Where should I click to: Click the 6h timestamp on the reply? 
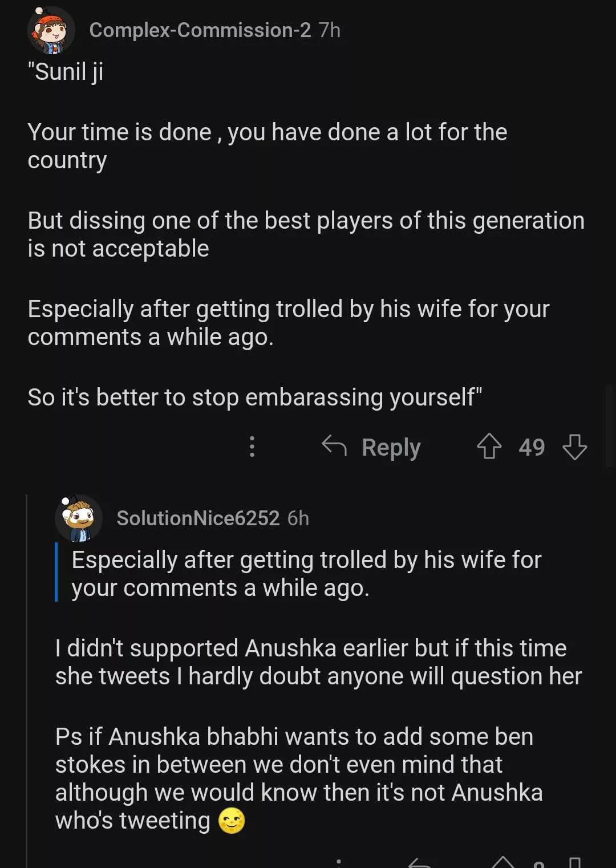pyautogui.click(x=298, y=518)
